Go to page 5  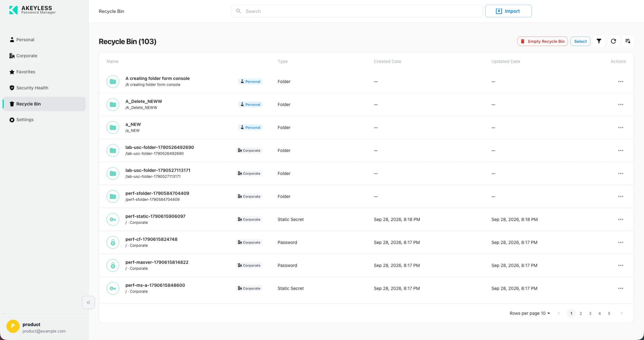click(x=609, y=313)
